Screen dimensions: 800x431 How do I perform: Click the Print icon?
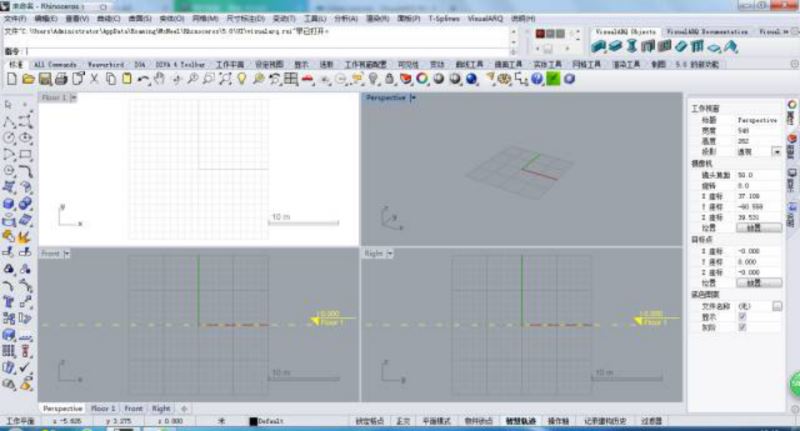(x=61, y=79)
